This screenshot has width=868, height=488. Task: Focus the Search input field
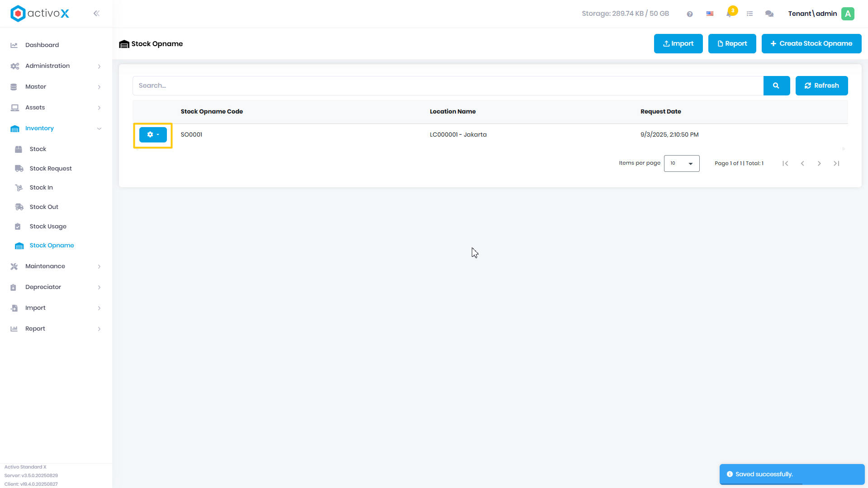coord(448,85)
